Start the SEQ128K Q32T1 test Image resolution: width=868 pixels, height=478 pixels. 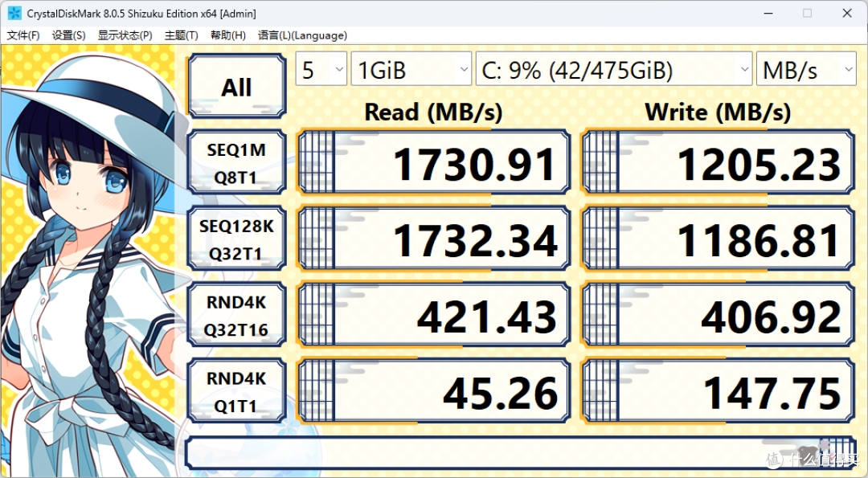[x=237, y=239]
